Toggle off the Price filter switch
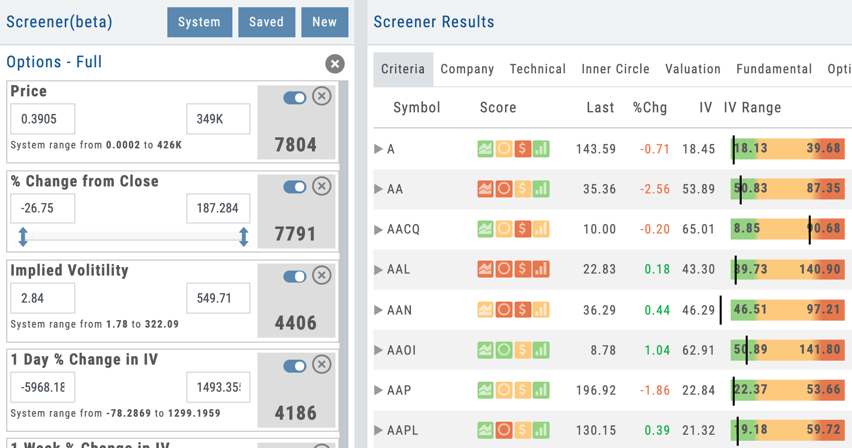Screen dimensions: 852x448 [295, 98]
